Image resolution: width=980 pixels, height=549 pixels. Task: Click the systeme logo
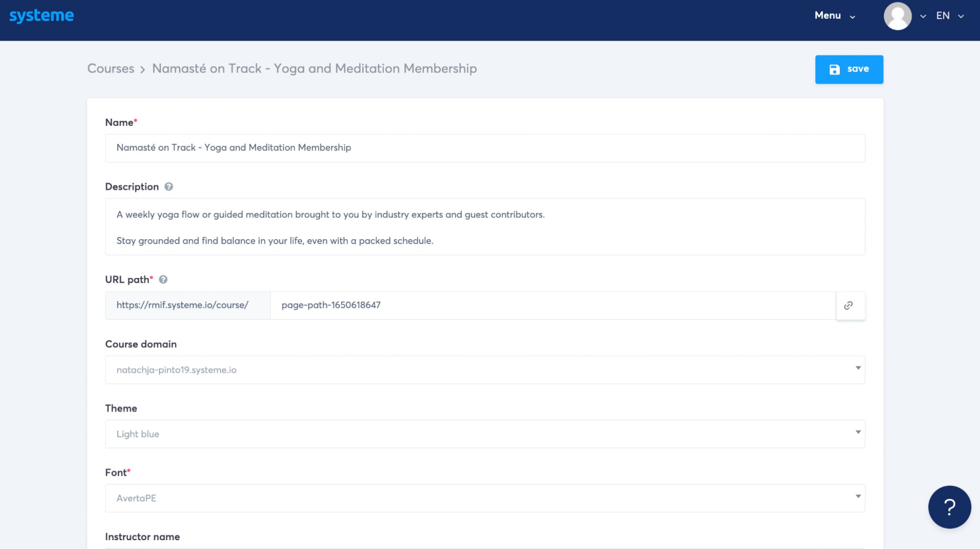(42, 16)
